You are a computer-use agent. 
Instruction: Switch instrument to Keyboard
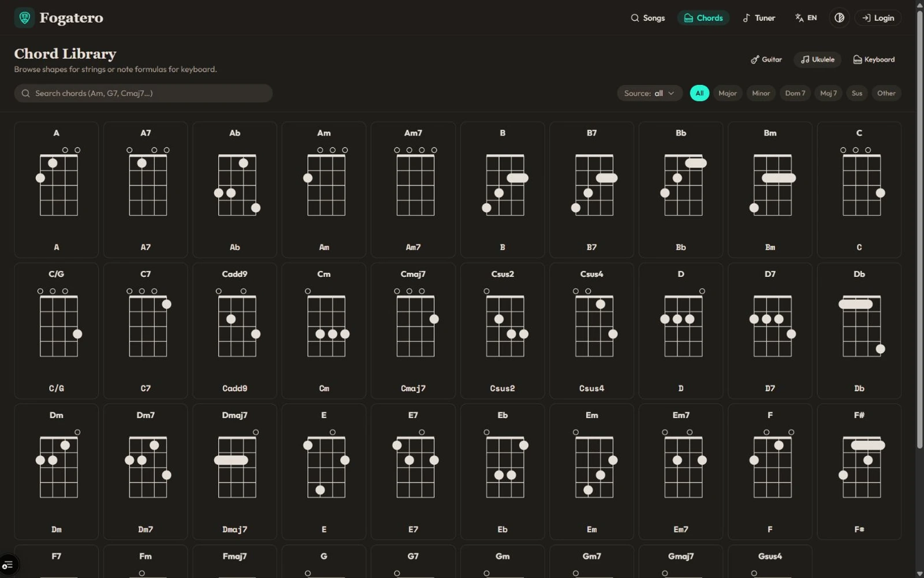874,60
